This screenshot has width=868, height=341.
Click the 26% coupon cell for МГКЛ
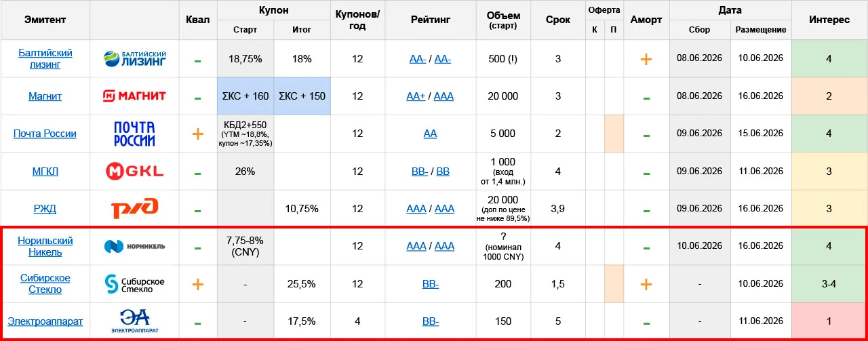click(x=245, y=172)
